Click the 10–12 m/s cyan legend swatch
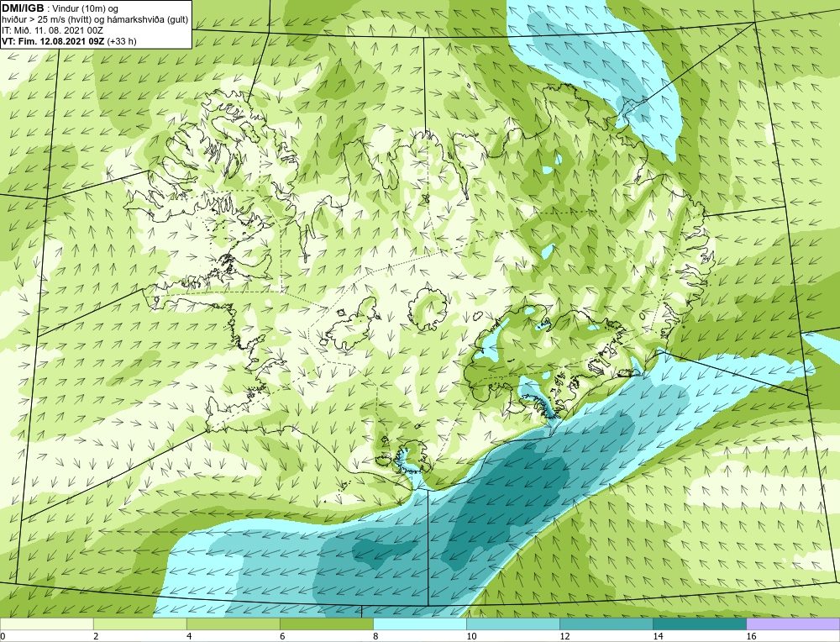 [512, 624]
